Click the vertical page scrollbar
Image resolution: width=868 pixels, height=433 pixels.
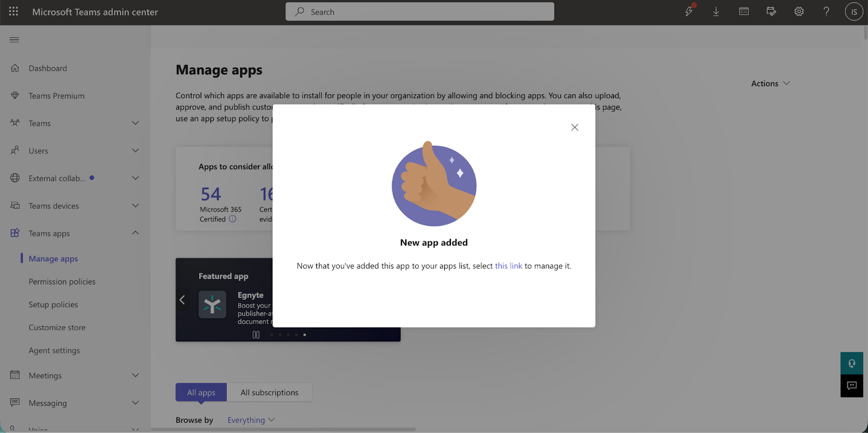[865, 33]
